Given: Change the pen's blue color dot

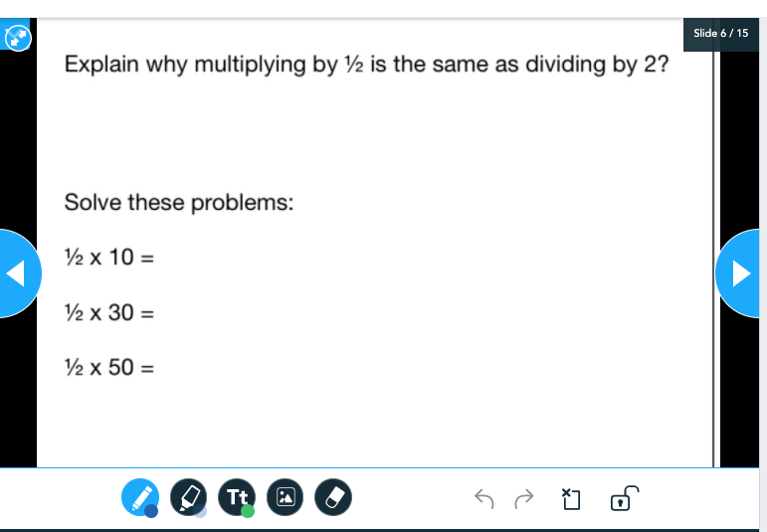Looking at the screenshot, I should coord(151,511).
